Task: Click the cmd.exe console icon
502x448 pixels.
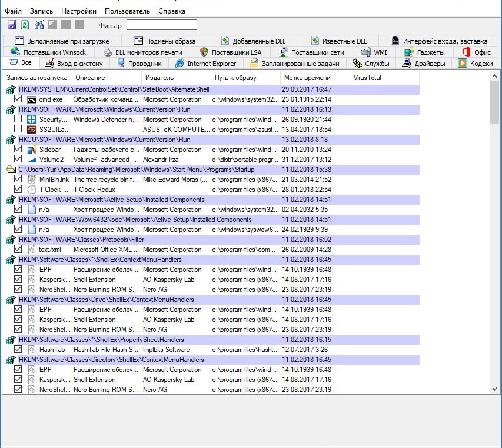Action: click(32, 99)
